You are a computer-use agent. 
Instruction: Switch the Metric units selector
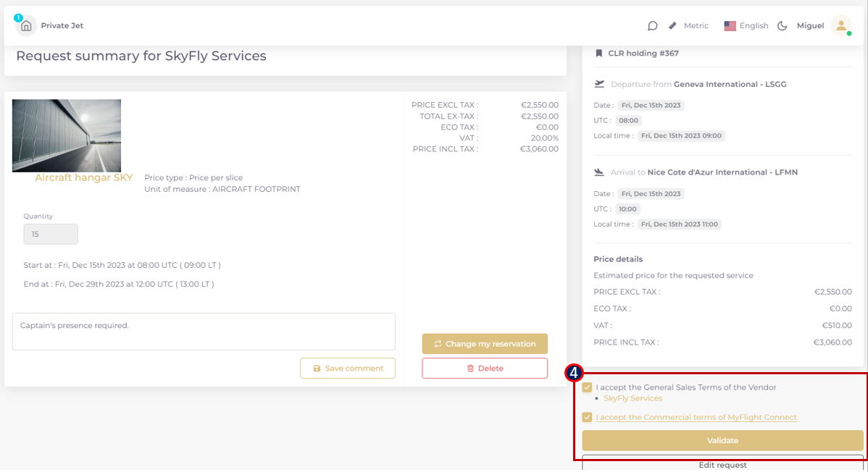696,26
